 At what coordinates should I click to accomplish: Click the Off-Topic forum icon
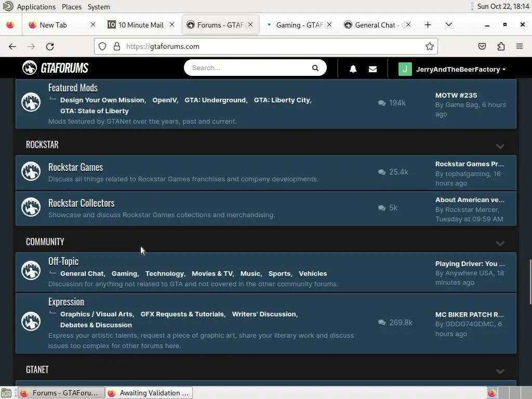[31, 270]
